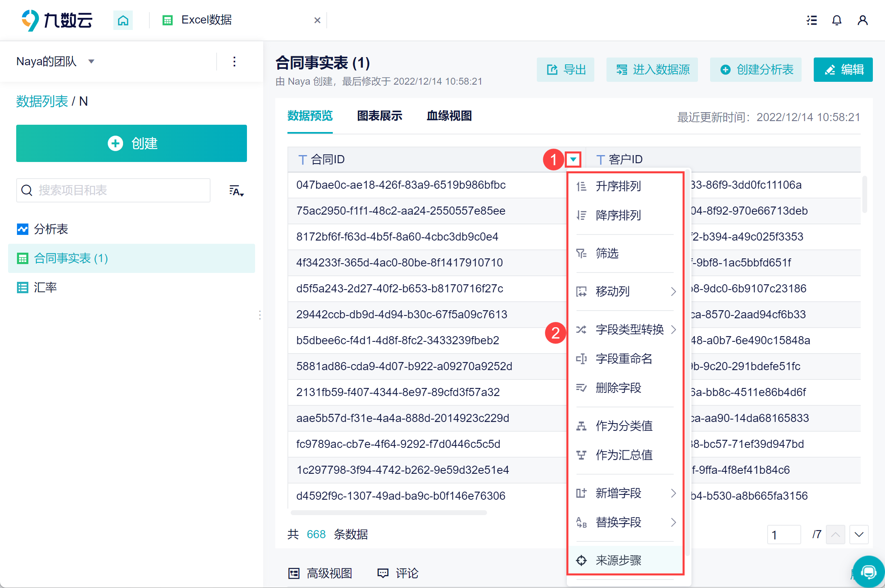885x588 pixels.
Task: Open the 合同ID column dropdown arrow
Action: click(x=573, y=159)
